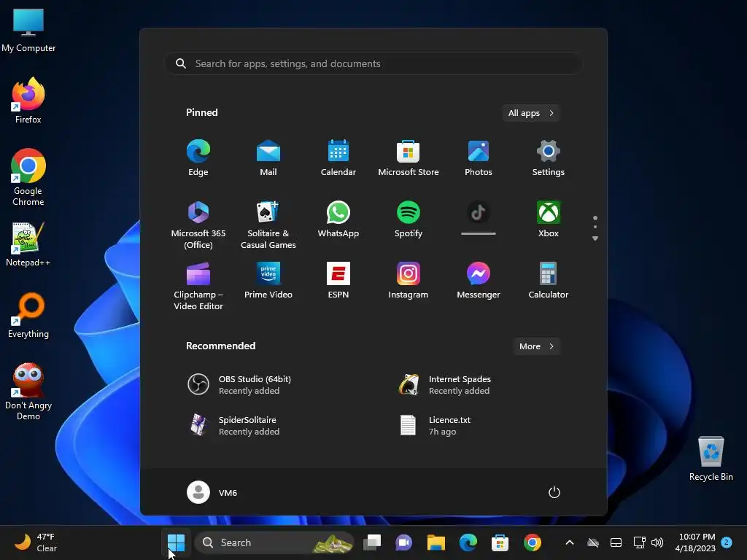Image resolution: width=747 pixels, height=560 pixels.
Task: Go to next pinned page arrow
Action: point(595,238)
